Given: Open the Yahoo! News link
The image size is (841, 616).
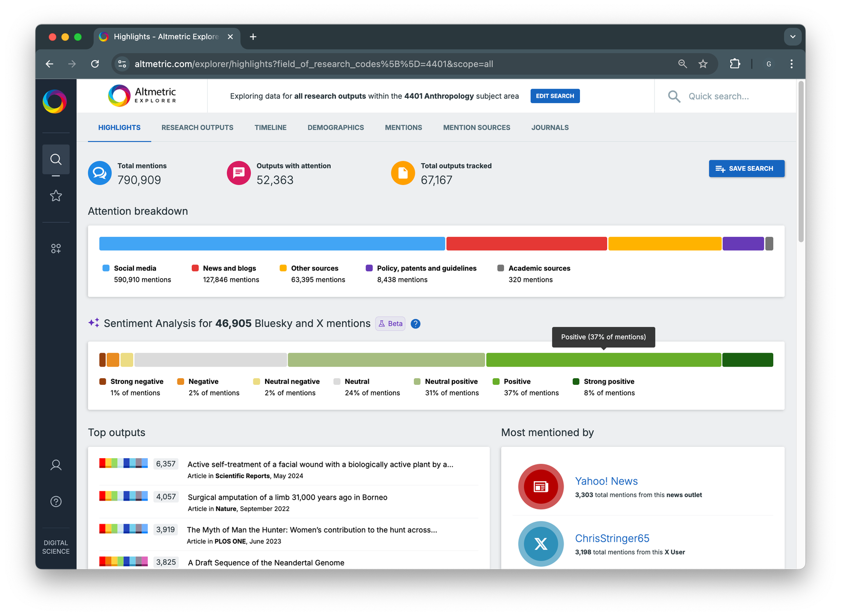Looking at the screenshot, I should 606,481.
